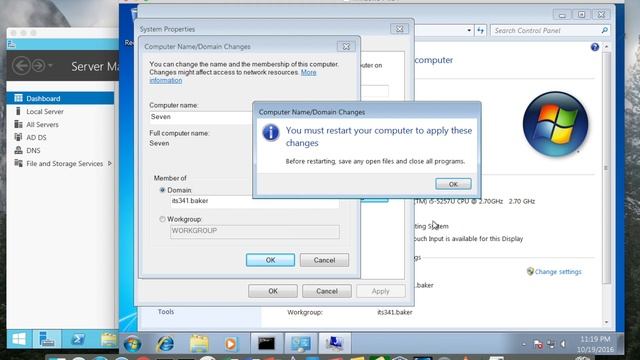Click the volume speaker tray icon
The height and width of the screenshot is (360, 640).
(564, 344)
